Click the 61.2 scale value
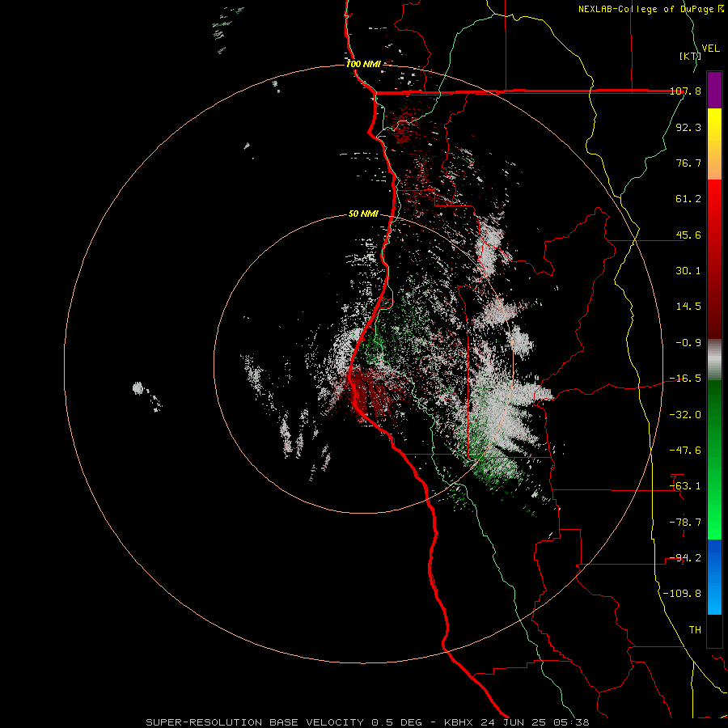Image resolution: width=728 pixels, height=728 pixels. tap(688, 199)
